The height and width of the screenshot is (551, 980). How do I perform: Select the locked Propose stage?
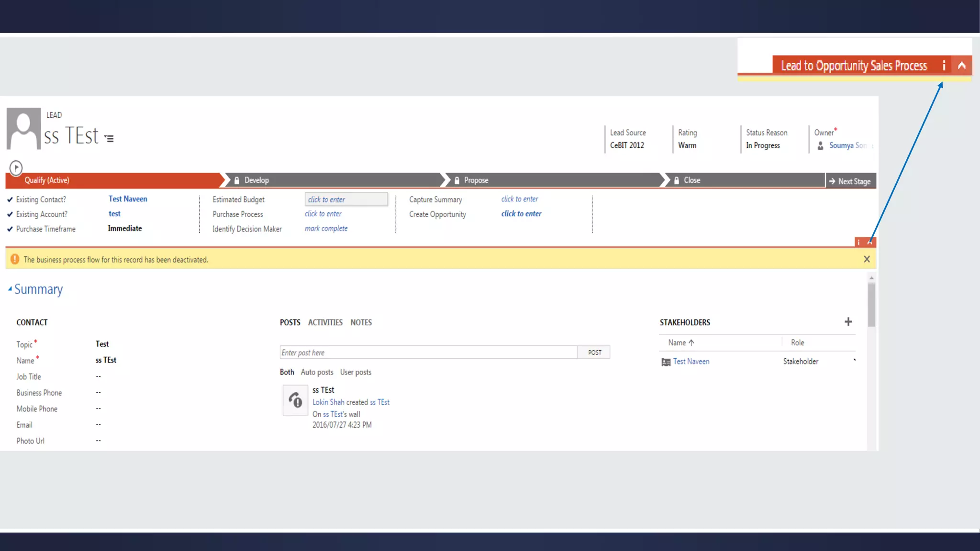(x=476, y=180)
